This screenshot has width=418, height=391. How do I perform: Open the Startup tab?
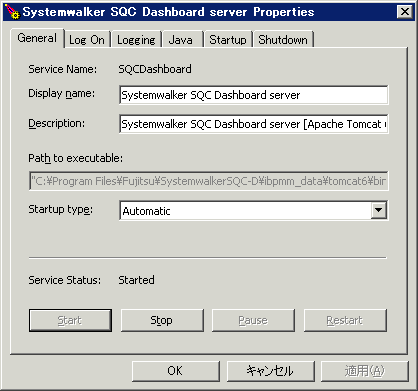(x=228, y=40)
